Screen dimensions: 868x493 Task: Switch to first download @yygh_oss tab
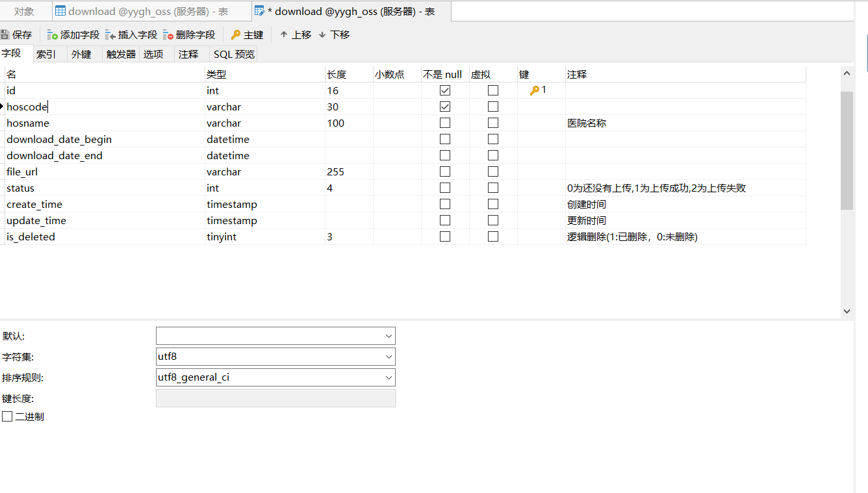coord(151,11)
